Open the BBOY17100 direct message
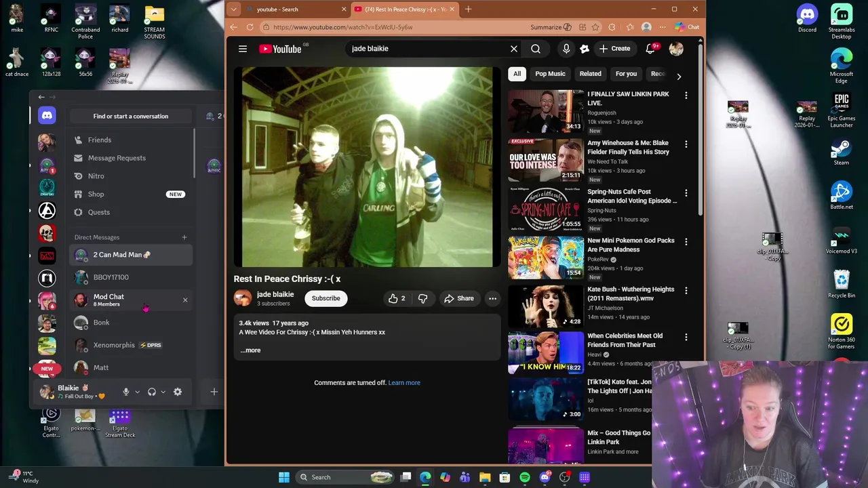This screenshot has height=488, width=868. pos(131,277)
